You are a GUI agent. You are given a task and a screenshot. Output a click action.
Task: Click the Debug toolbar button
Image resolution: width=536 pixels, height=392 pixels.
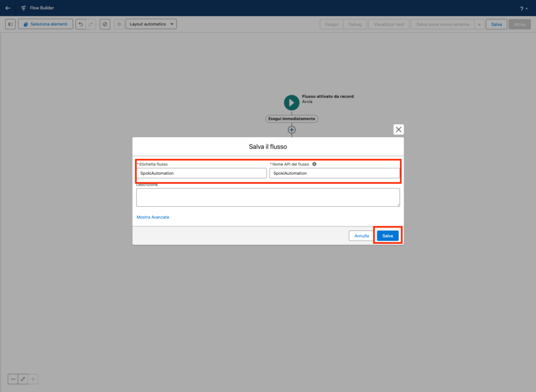tap(355, 24)
